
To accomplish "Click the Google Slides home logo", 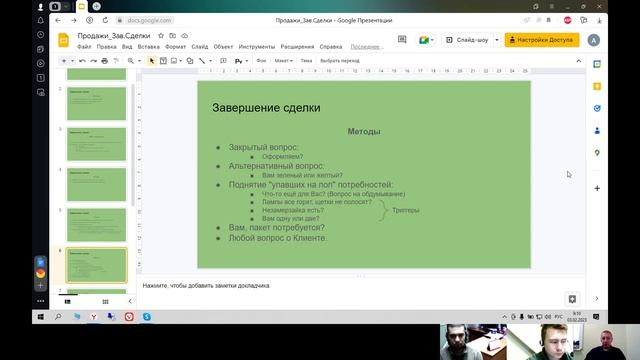I will click(63, 40).
